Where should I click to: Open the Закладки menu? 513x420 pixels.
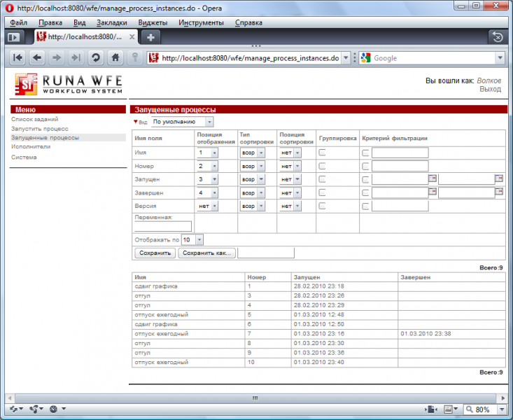111,22
